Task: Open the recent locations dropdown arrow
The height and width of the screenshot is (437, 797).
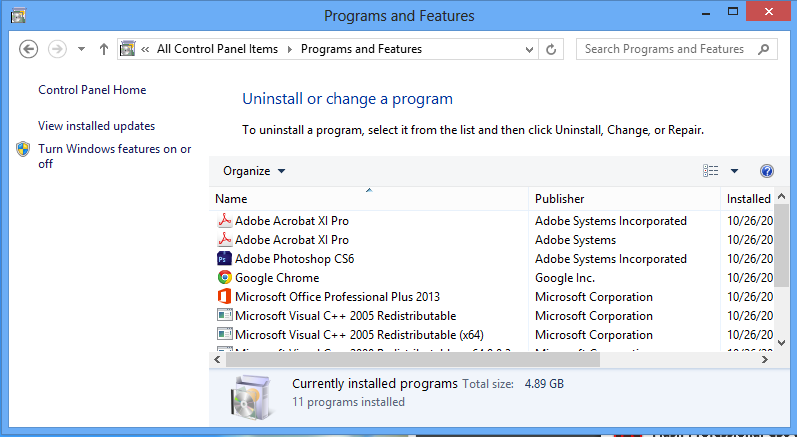Action: coord(81,49)
